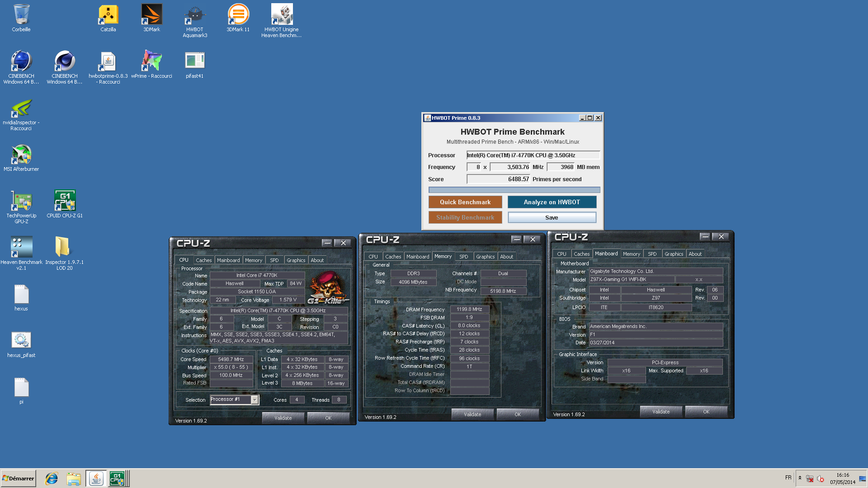The image size is (868, 488).
Task: Open the pifast41 desktop icon
Action: tap(195, 65)
